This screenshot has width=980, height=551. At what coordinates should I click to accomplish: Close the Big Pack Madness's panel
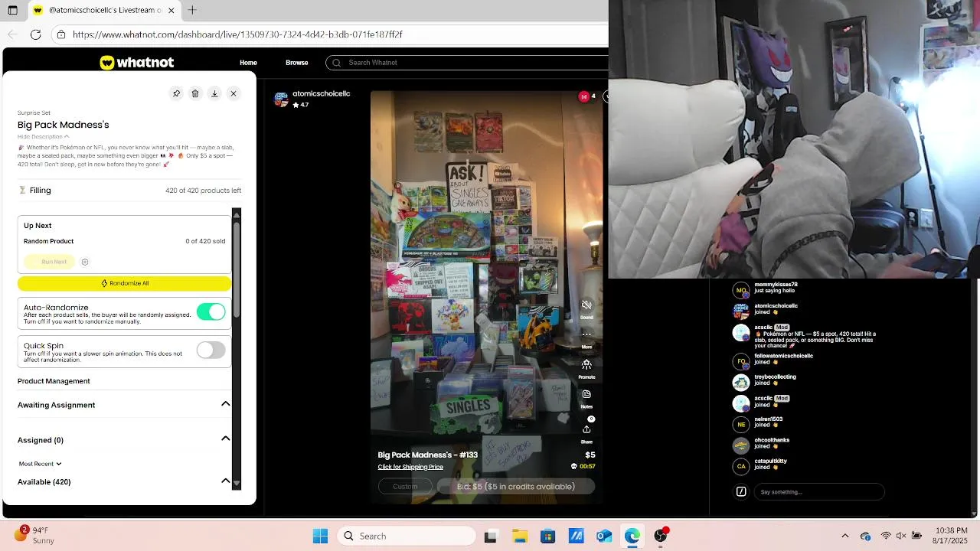(x=234, y=93)
